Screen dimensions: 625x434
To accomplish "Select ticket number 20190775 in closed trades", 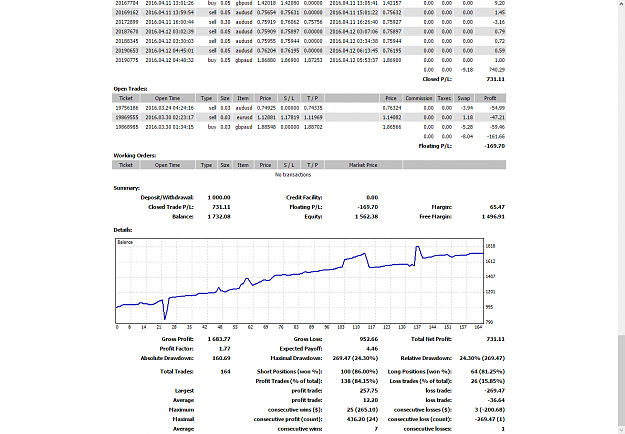I will (x=127, y=60).
